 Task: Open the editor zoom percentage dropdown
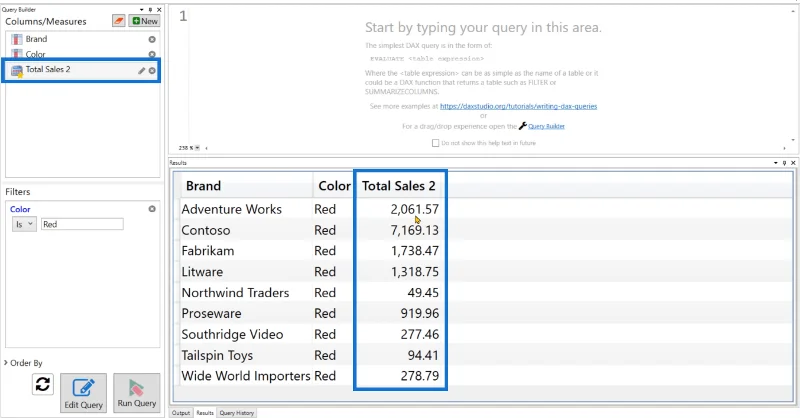197,148
